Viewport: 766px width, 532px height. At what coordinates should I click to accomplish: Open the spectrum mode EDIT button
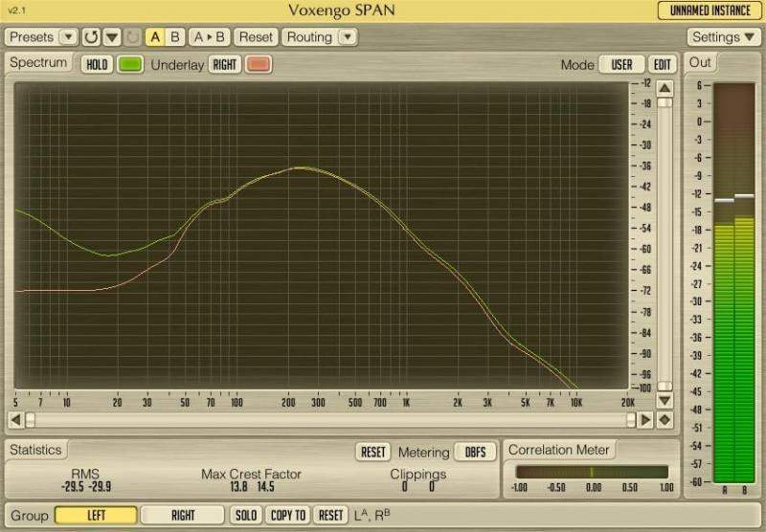click(663, 64)
